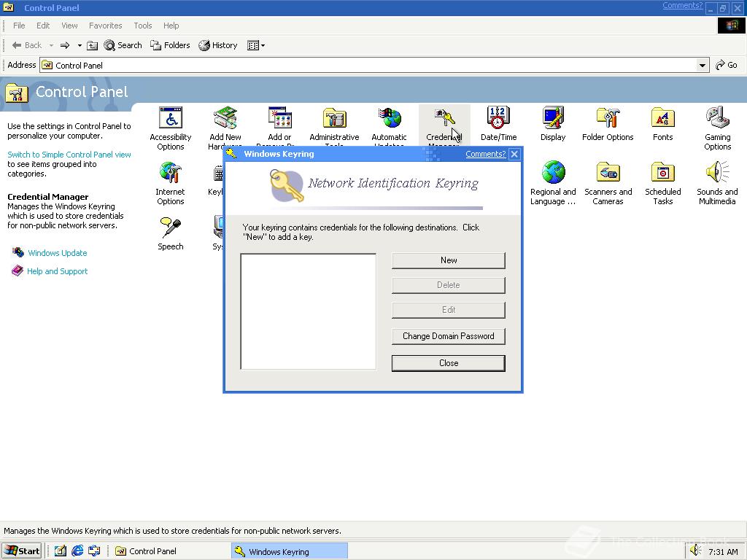747x560 pixels.
Task: Open Regional and Language icon
Action: 553,183
